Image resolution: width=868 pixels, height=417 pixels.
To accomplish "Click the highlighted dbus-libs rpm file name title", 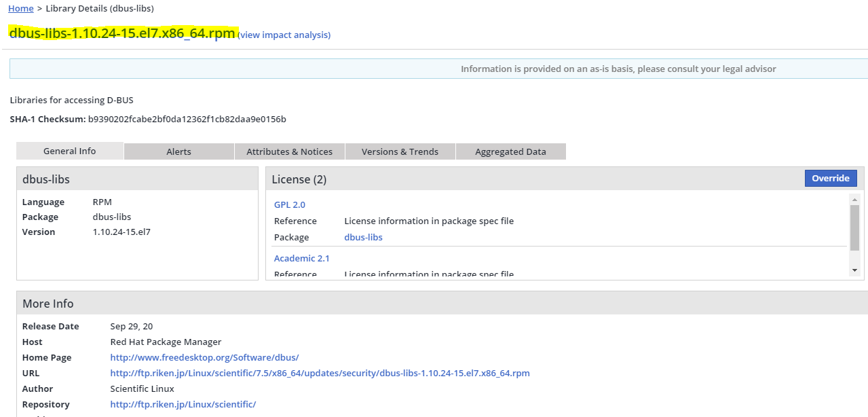I will pos(122,33).
